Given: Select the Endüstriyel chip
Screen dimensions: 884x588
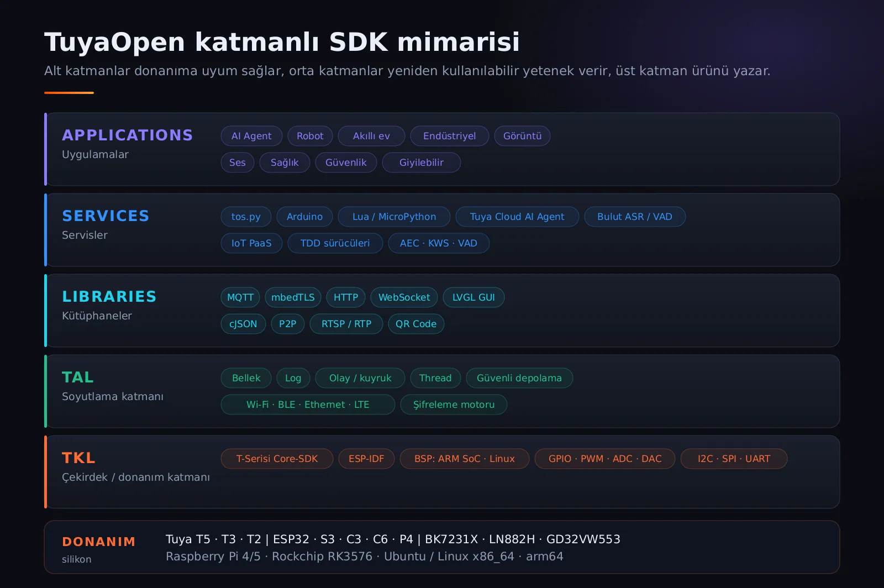Looking at the screenshot, I should [449, 136].
